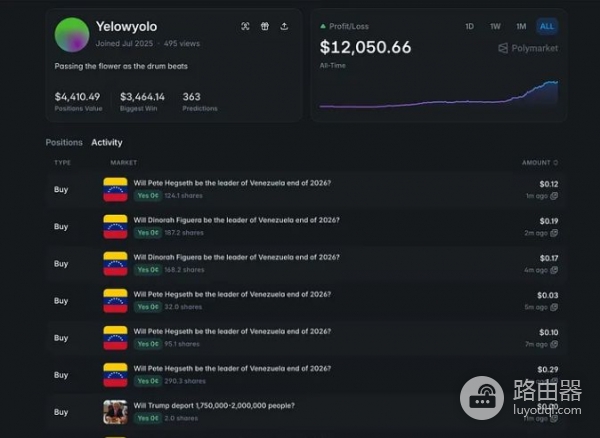
Task: Switch to the Activity tab
Action: 107,143
